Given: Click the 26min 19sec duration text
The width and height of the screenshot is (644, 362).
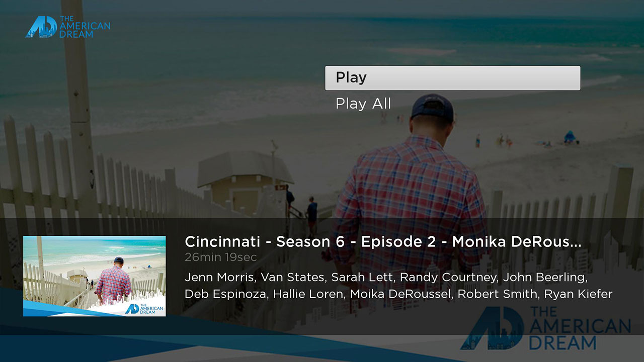Looking at the screenshot, I should tap(221, 257).
